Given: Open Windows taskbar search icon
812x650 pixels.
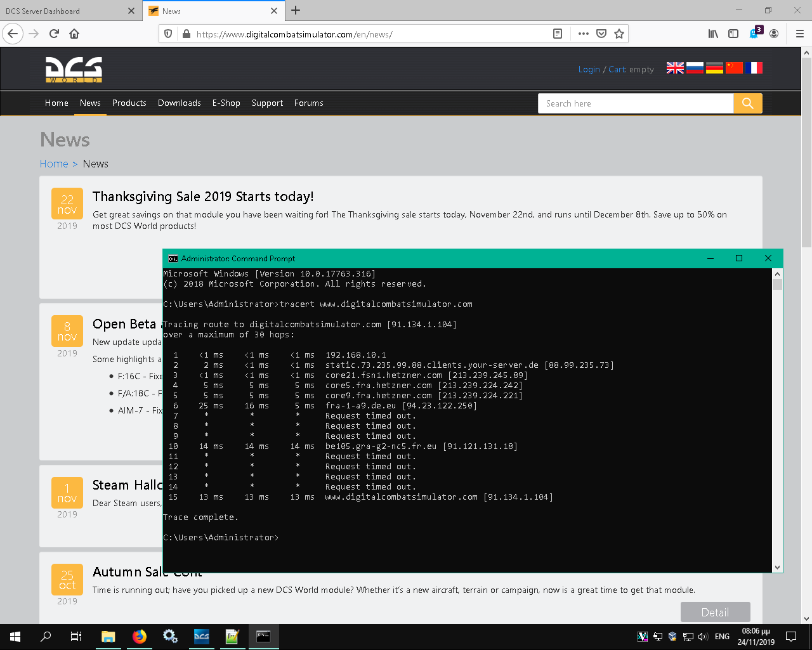Looking at the screenshot, I should coord(46,637).
